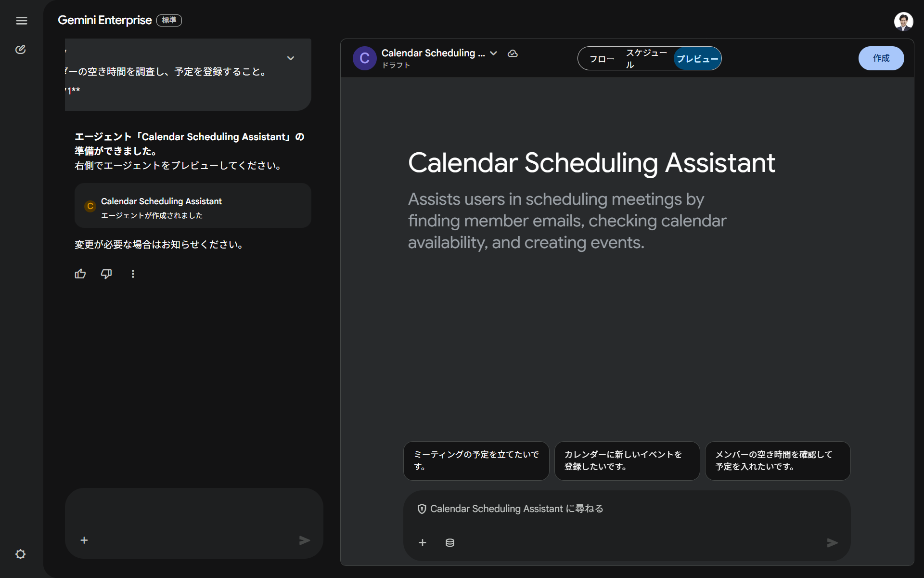The width and height of the screenshot is (924, 578).
Task: Click the text 右側でエージェントをプレビューしてください。
Action: pos(178,166)
